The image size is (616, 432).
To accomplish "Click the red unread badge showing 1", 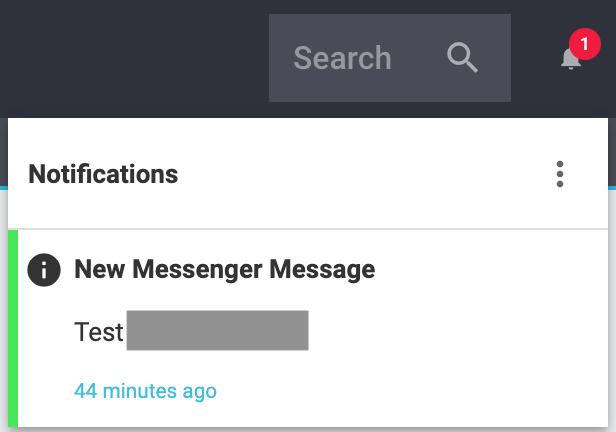I will [x=583, y=45].
